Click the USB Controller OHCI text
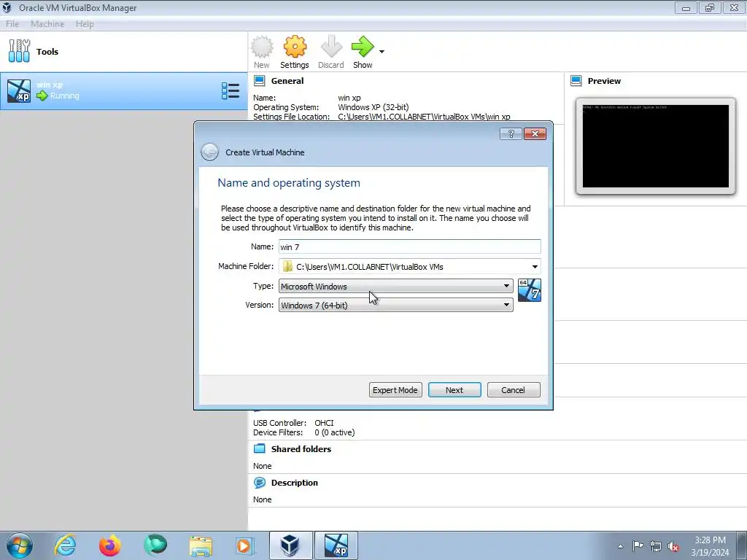Image resolution: width=747 pixels, height=560 pixels. pos(293,423)
